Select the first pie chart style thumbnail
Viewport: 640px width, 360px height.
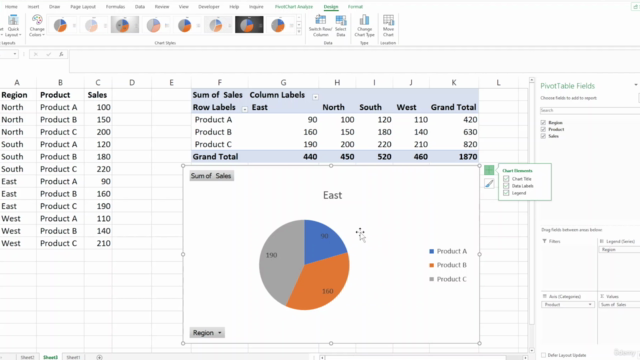[60, 25]
